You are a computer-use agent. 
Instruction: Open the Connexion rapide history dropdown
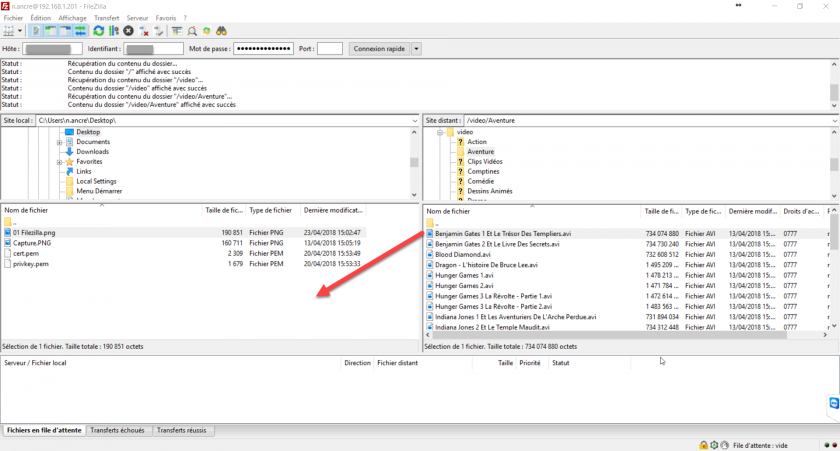[416, 49]
